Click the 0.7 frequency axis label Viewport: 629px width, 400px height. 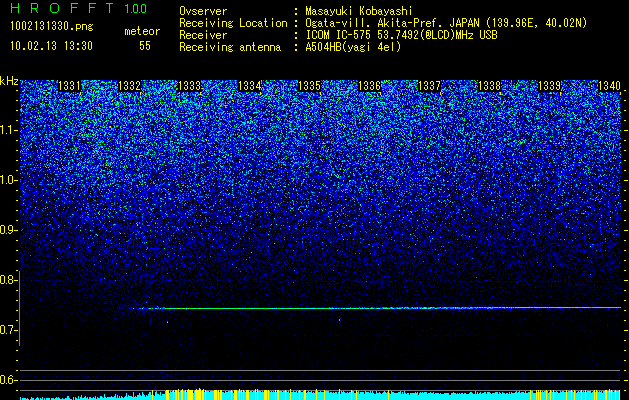tap(9, 330)
